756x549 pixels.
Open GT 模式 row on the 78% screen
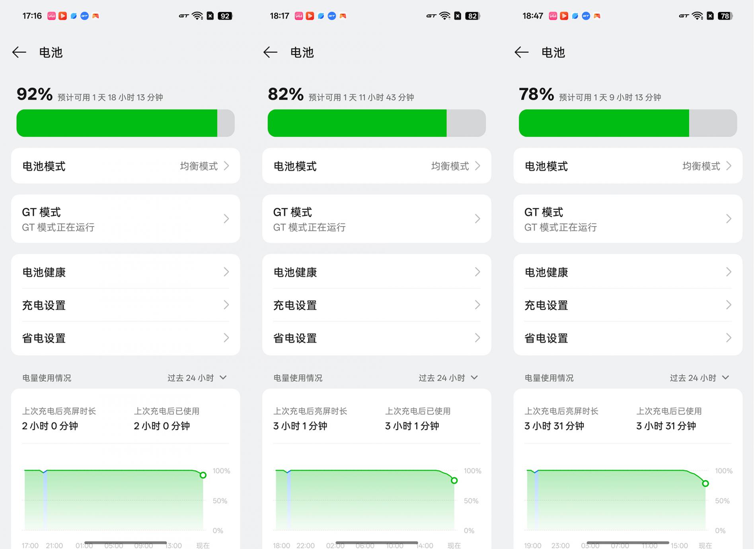[x=628, y=219]
